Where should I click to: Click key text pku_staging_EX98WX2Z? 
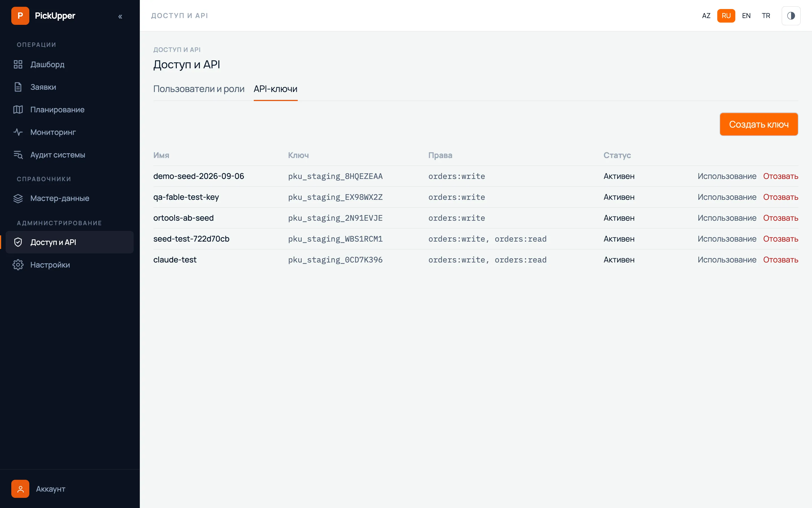tap(335, 197)
